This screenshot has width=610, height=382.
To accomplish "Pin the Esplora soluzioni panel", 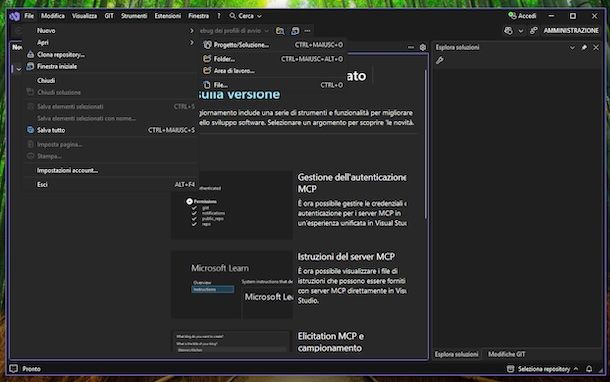I will point(584,47).
